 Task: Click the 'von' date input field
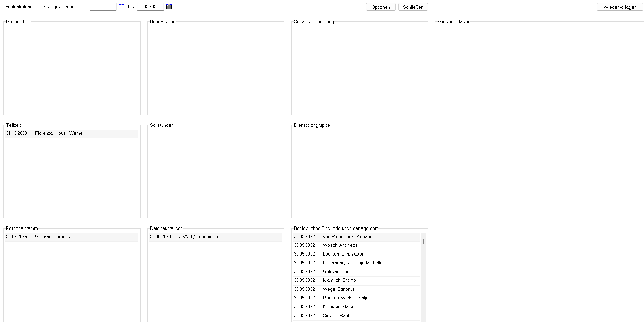click(x=103, y=7)
